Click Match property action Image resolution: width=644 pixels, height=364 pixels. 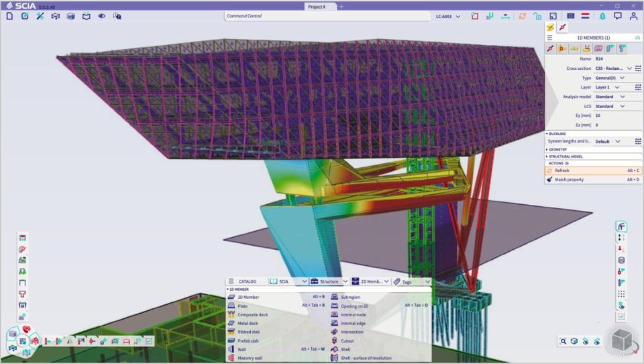pyautogui.click(x=569, y=179)
